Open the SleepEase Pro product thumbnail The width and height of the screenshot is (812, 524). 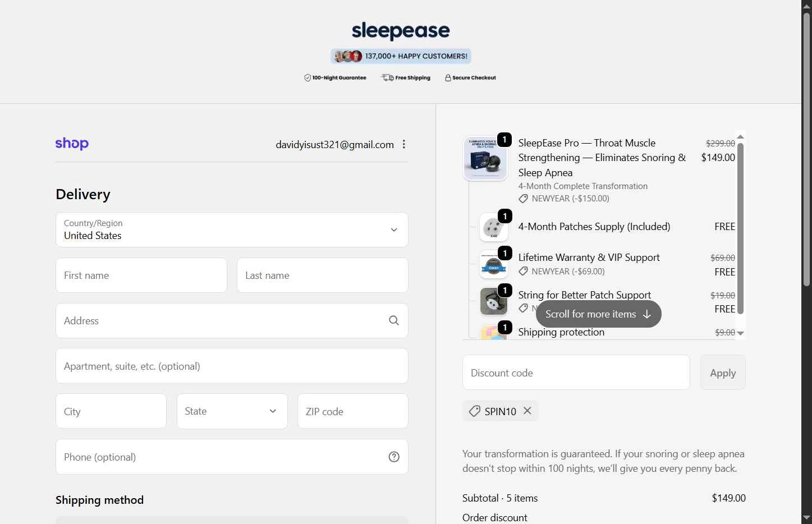[x=485, y=158]
